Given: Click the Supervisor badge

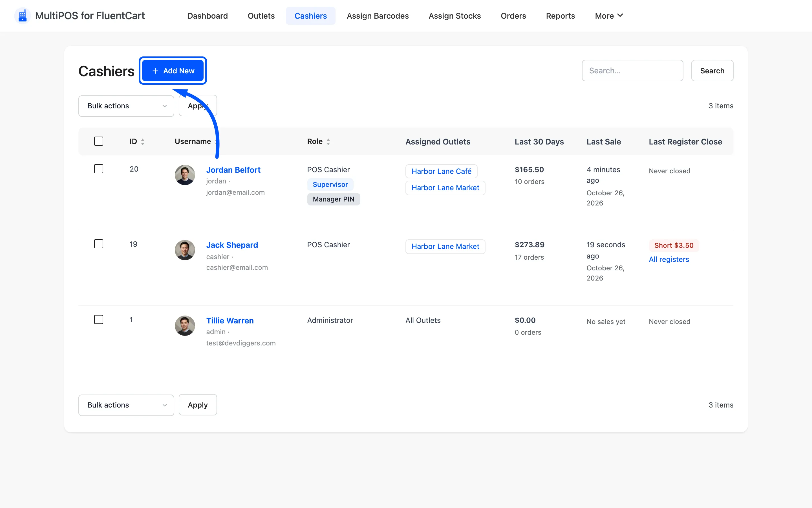Looking at the screenshot, I should pos(330,185).
